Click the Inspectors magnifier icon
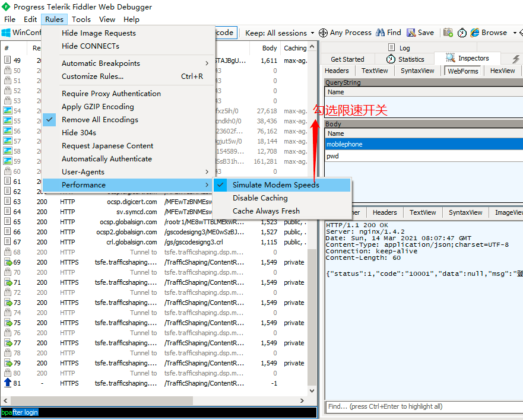523x420 pixels. click(x=451, y=58)
